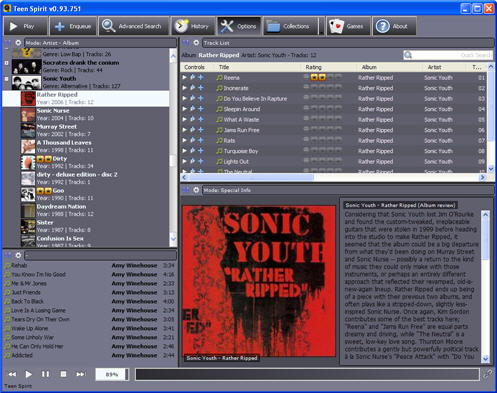497x393 pixels.
Task: Click the collapse handle of the Track List panel
Action: click(186, 43)
